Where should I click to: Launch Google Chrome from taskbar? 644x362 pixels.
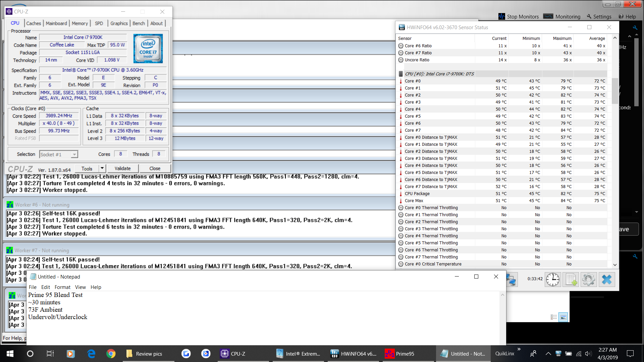point(111,354)
